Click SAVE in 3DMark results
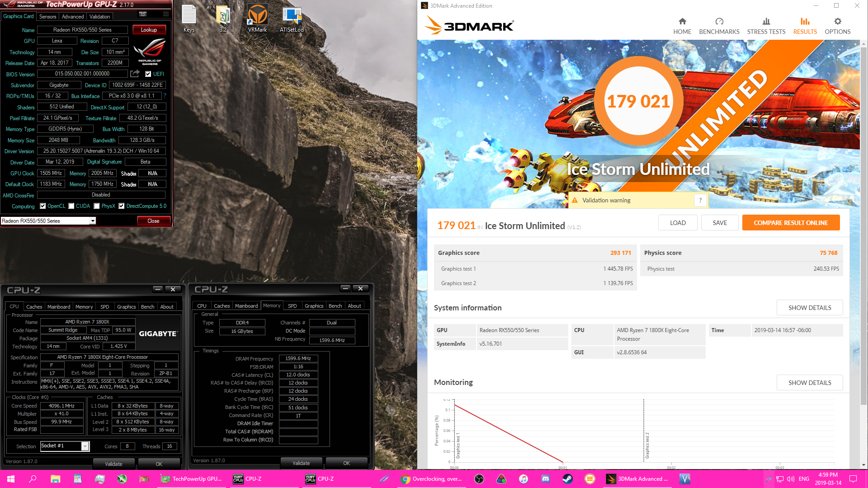Screen dimensions: 868x488 click(720, 223)
